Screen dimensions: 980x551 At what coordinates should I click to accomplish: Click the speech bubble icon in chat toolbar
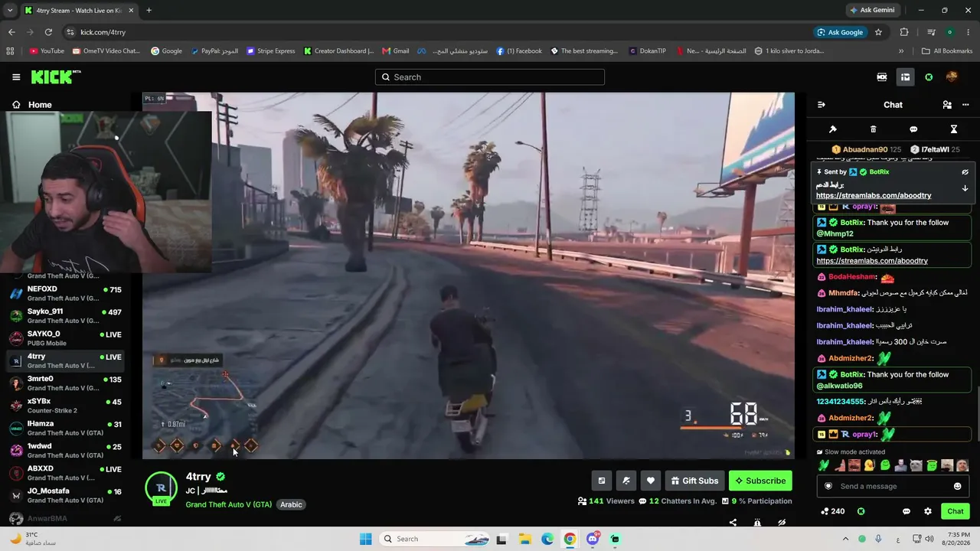913,129
